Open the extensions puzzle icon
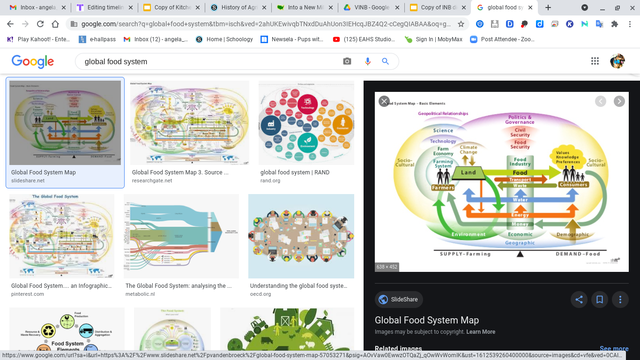 pyautogui.click(x=614, y=24)
